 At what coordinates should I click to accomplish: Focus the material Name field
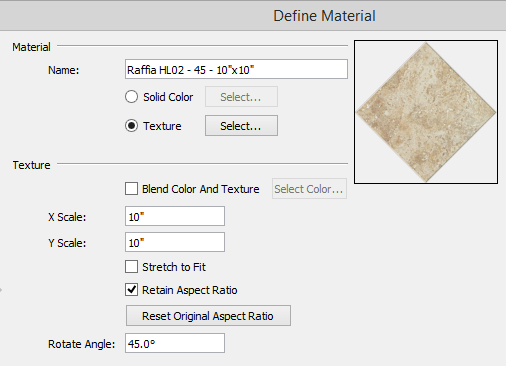236,69
